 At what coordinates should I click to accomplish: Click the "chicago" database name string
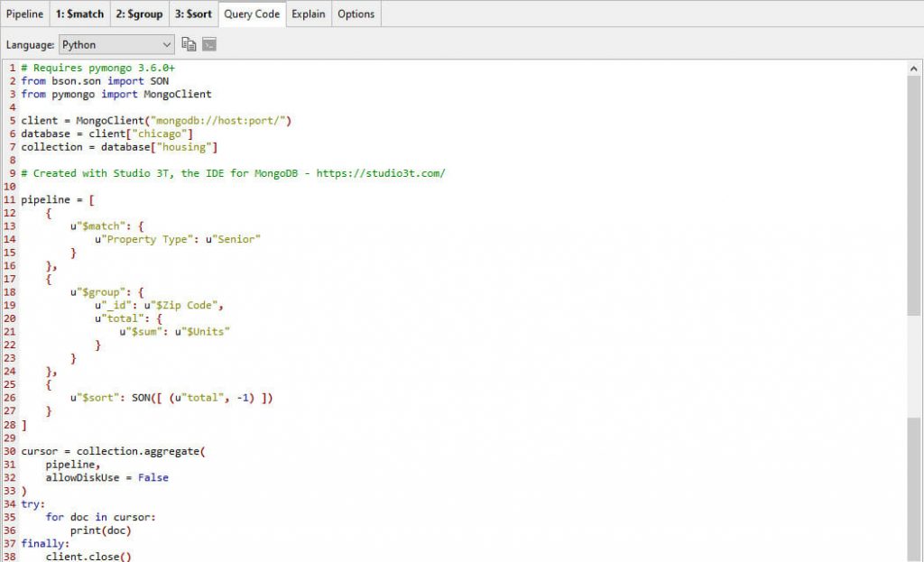(159, 134)
